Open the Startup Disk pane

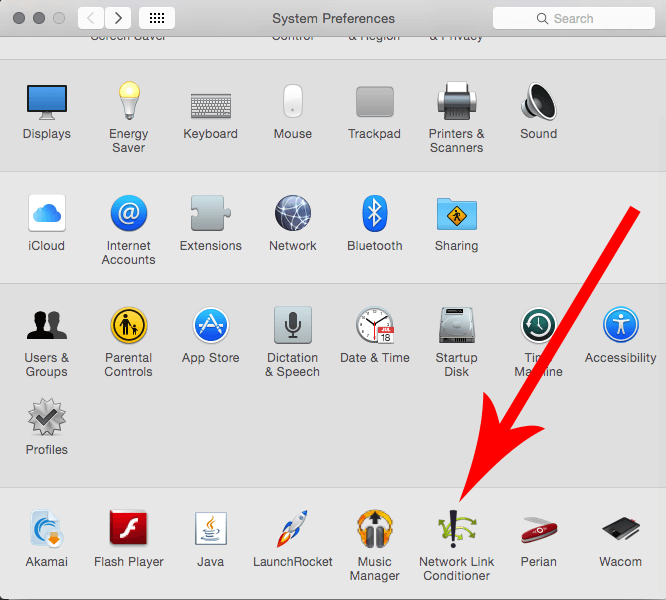coord(456,326)
